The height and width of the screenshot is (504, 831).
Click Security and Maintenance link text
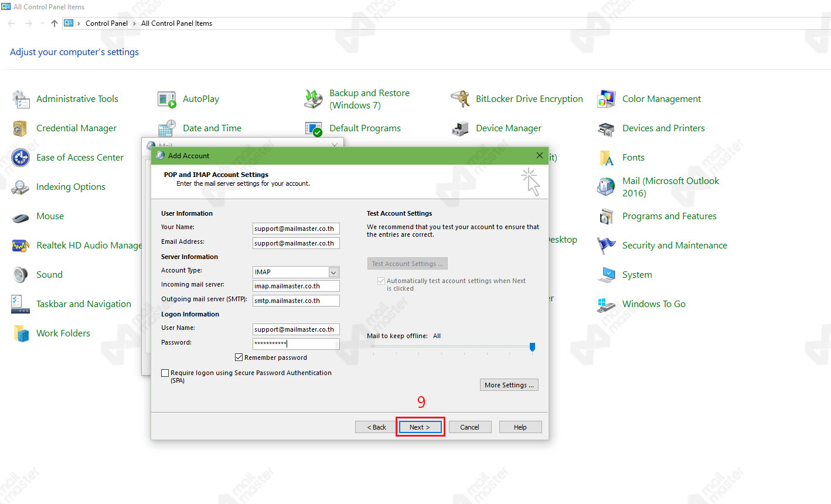click(x=675, y=246)
